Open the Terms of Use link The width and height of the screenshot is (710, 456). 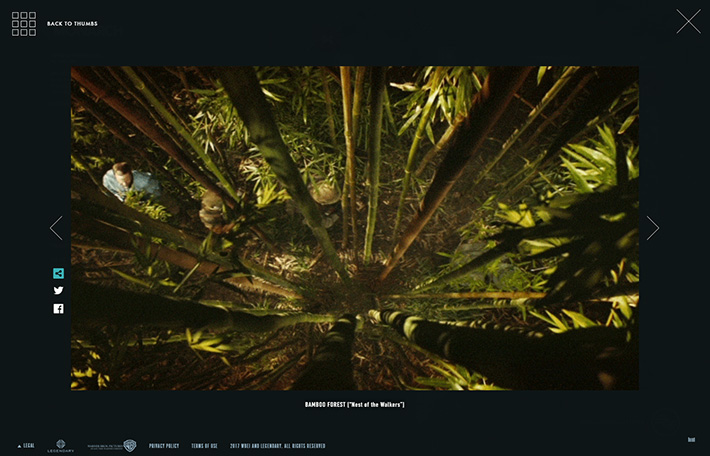tap(204, 446)
